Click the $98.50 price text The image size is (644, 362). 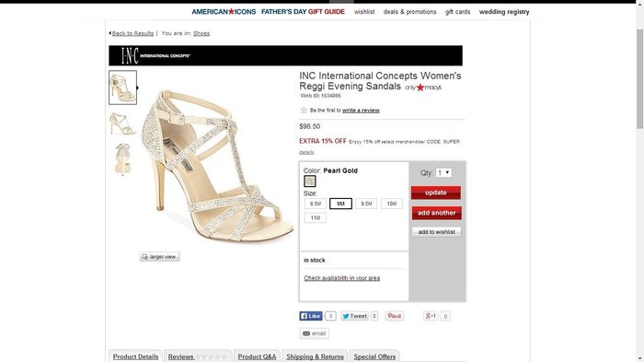pos(310,126)
